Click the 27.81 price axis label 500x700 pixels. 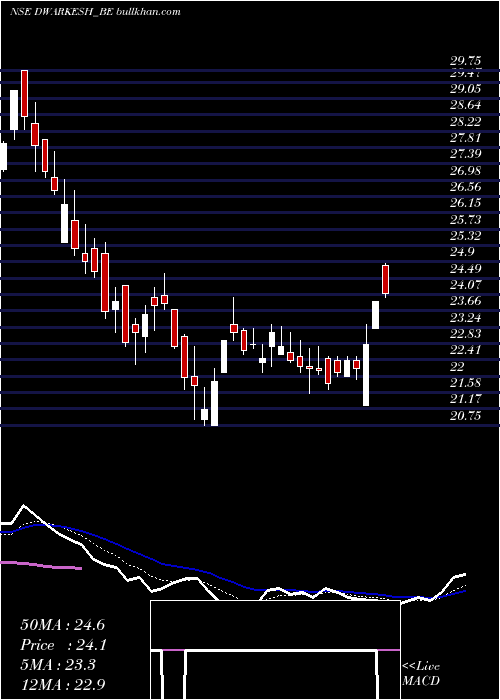(466, 138)
